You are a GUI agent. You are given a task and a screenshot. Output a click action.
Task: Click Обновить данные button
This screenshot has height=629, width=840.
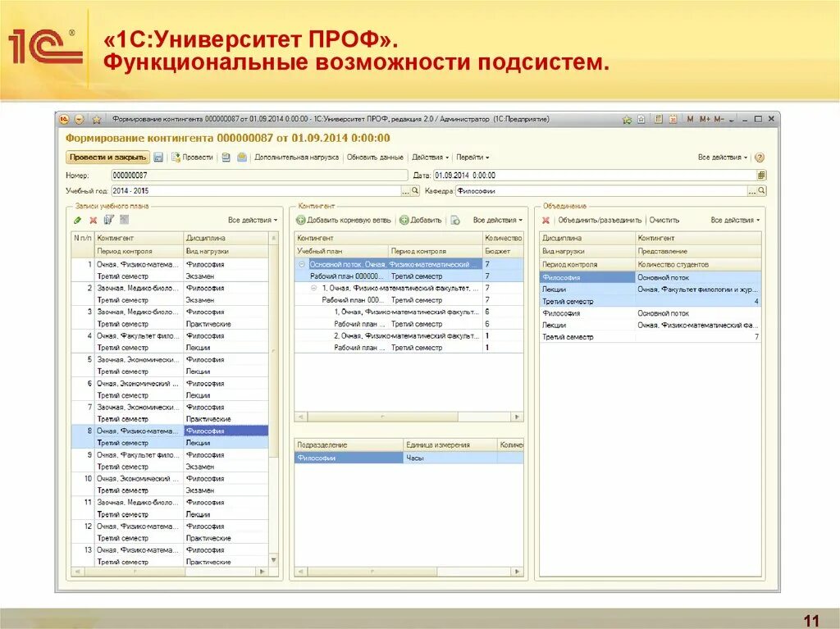375,157
